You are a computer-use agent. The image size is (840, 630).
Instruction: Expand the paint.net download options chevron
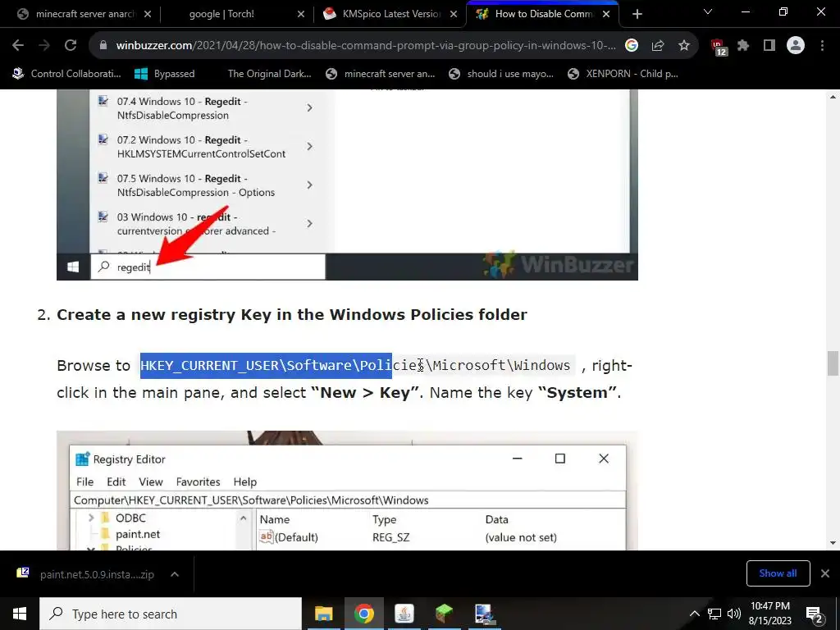[x=175, y=574]
